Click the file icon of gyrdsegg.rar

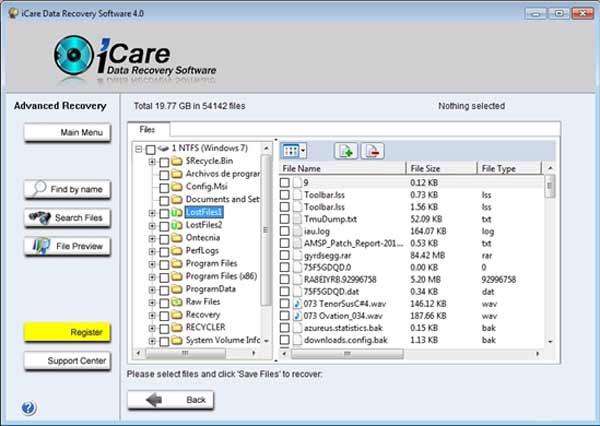point(297,256)
